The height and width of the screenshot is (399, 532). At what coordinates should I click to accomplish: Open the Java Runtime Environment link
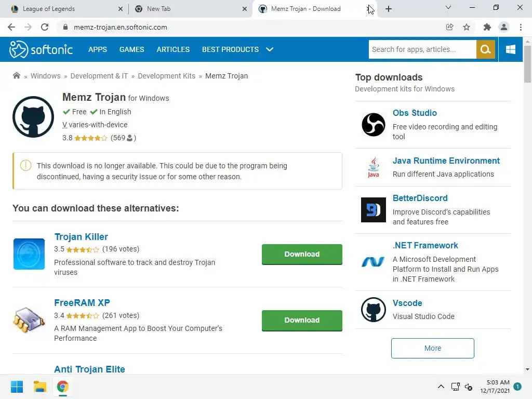click(x=446, y=161)
